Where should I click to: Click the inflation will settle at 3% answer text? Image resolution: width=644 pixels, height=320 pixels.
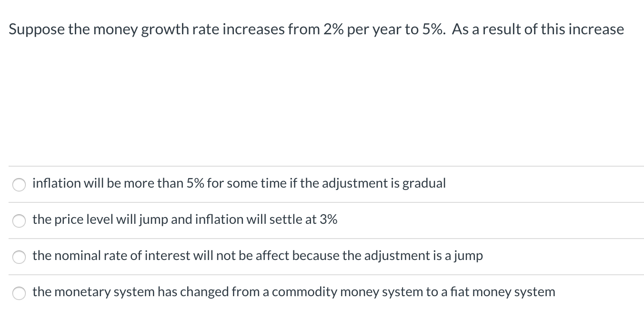pyautogui.click(x=185, y=220)
